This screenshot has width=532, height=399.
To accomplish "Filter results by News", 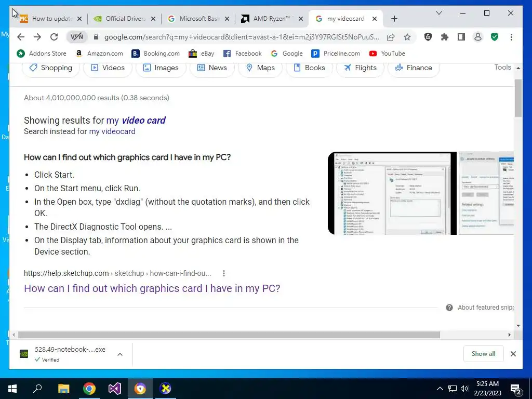I will (212, 68).
